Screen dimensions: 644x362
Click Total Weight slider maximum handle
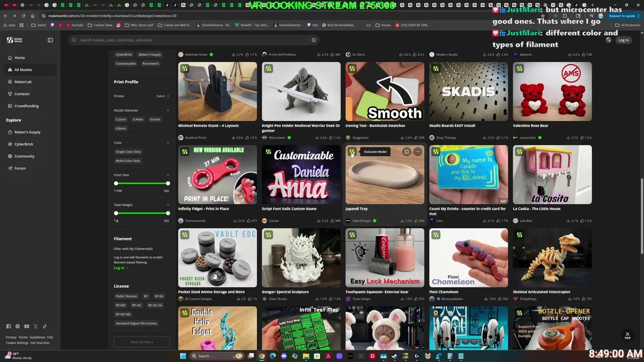(x=168, y=213)
